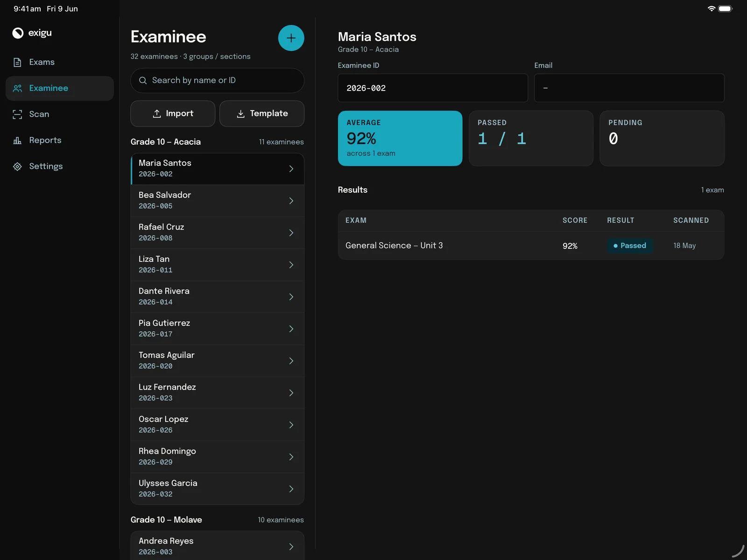Check the Wi-Fi status icon

point(712,8)
